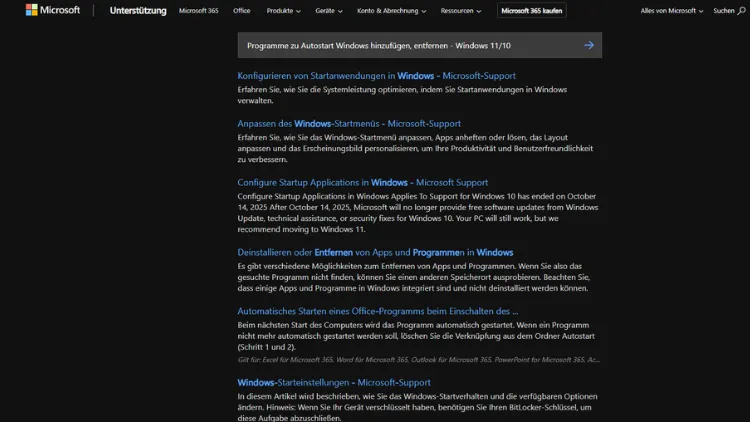Open Konfigurieren von Startanwendungen in Windows result
This screenshot has width=750, height=422.
click(376, 76)
